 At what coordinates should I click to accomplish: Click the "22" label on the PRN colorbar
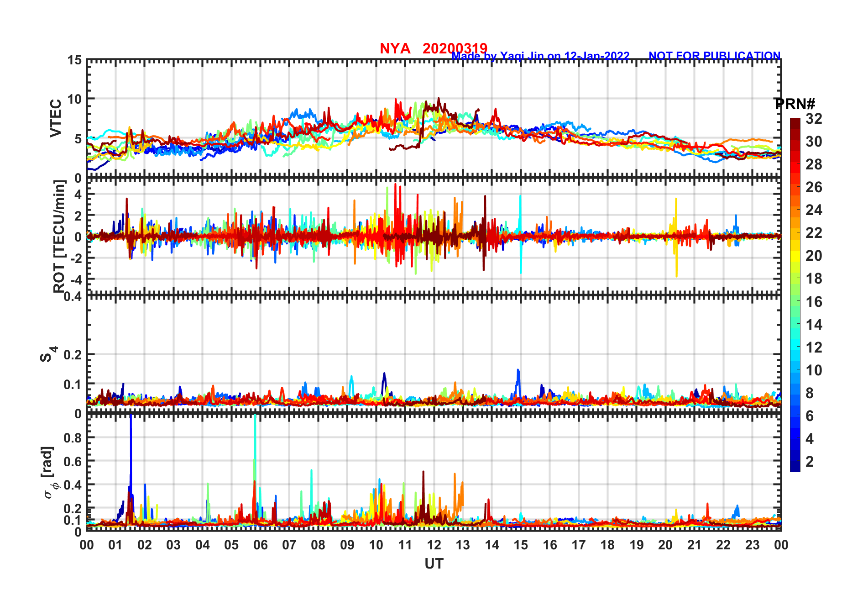click(x=814, y=233)
